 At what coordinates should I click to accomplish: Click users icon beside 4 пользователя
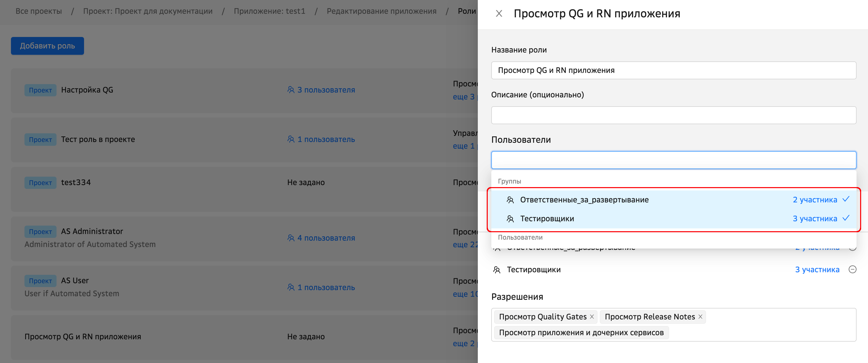point(291,238)
